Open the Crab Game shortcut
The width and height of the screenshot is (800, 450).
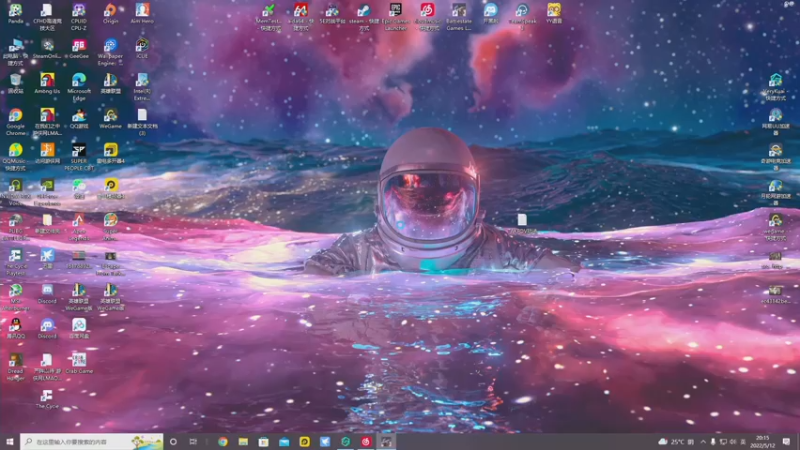pos(79,364)
